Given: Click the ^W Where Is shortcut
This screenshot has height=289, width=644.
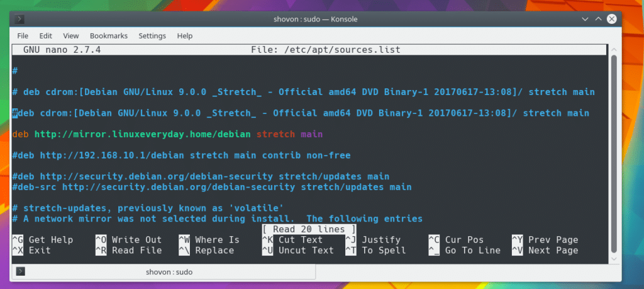Looking at the screenshot, I should (x=209, y=240).
